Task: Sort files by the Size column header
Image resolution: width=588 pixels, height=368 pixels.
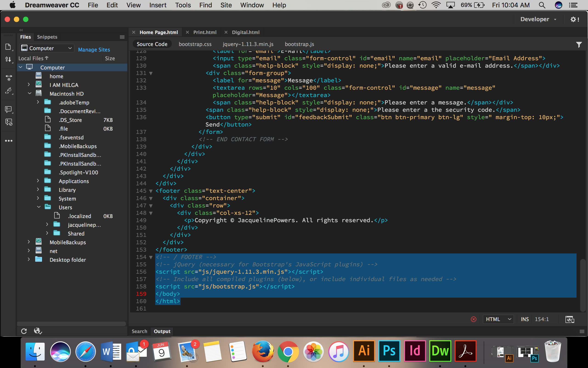Action: pyautogui.click(x=110, y=58)
